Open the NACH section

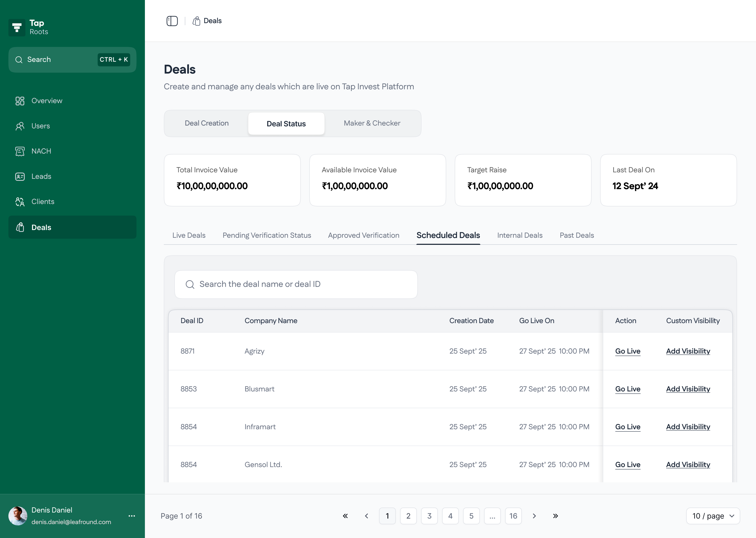click(x=72, y=151)
